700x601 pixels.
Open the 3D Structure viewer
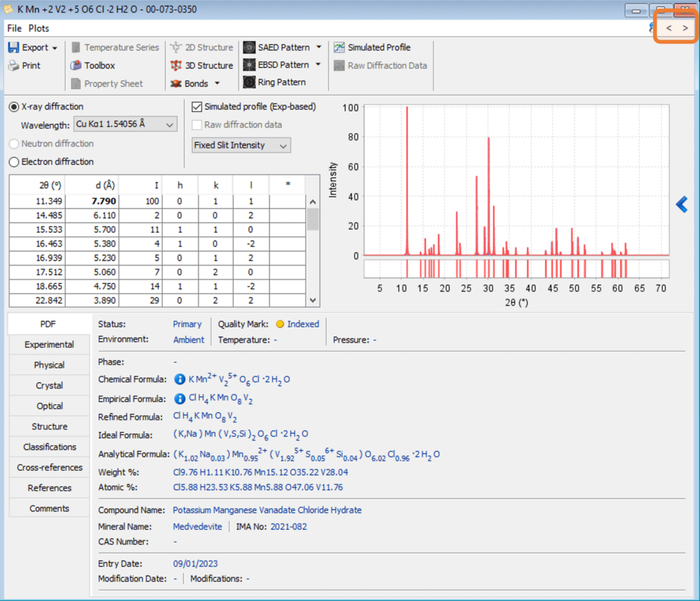[x=201, y=65]
